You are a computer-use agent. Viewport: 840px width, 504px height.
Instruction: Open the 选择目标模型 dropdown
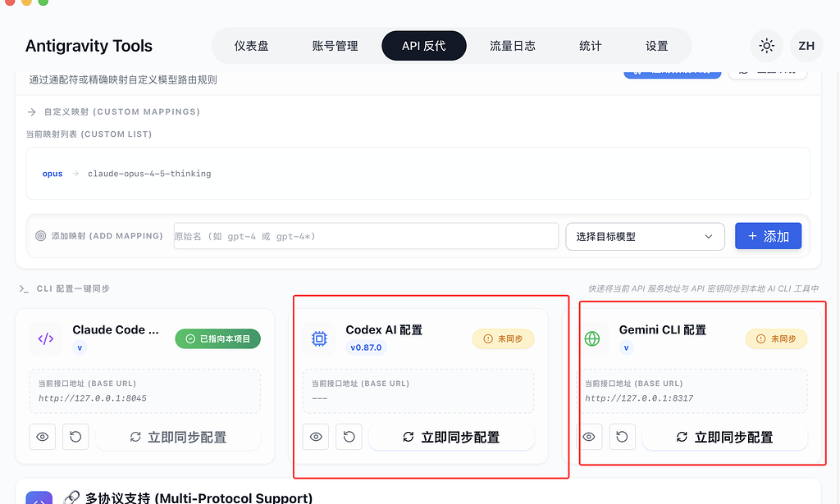coord(645,237)
